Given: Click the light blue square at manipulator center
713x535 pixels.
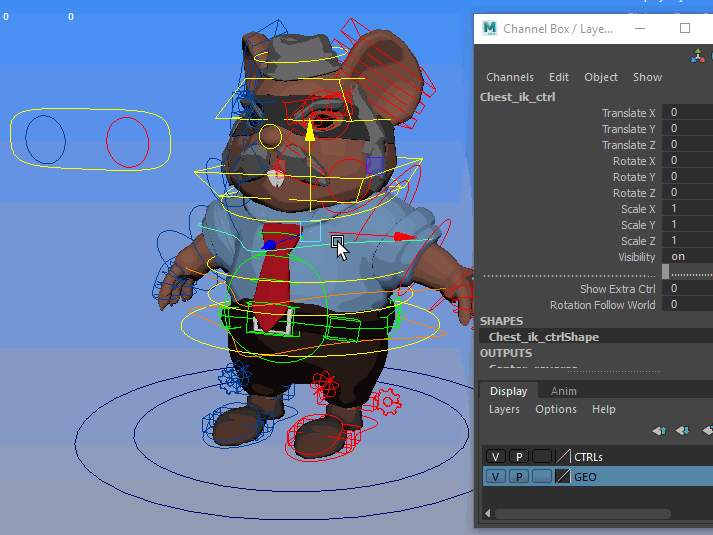Looking at the screenshot, I should pyautogui.click(x=311, y=231).
